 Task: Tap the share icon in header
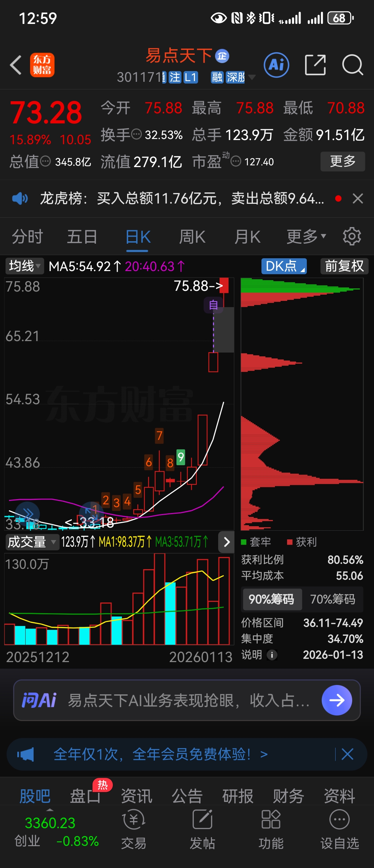pyautogui.click(x=315, y=65)
